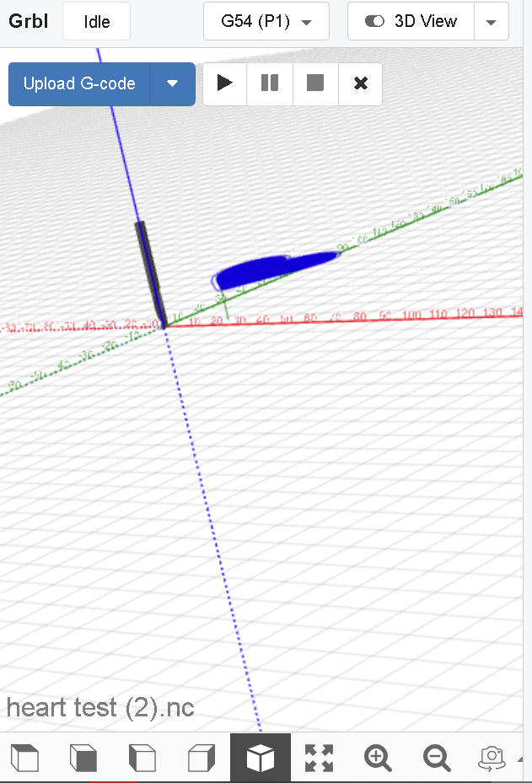
Task: Start the G-code job with Play
Action: coord(225,83)
